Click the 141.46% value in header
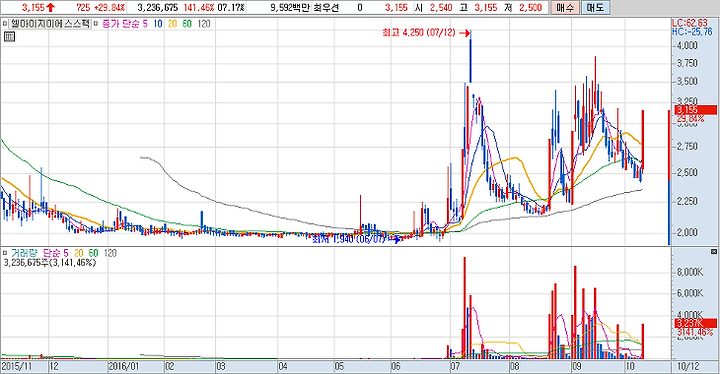The width and height of the screenshot is (720, 374). [x=198, y=7]
